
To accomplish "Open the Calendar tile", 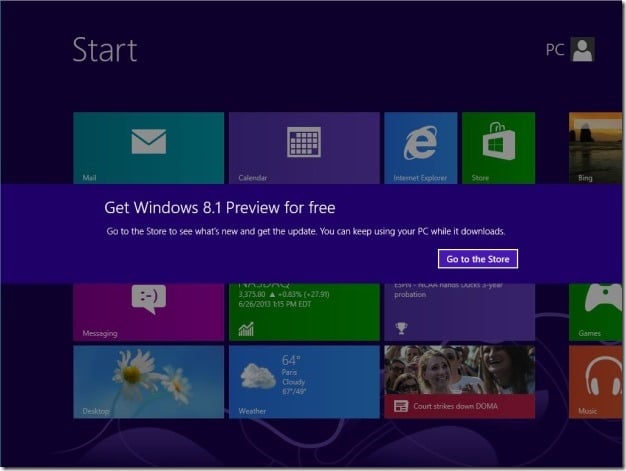I will click(x=304, y=148).
